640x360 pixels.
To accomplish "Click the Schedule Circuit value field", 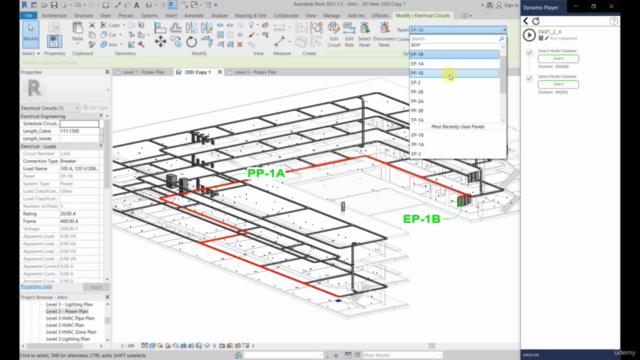I will [x=79, y=124].
